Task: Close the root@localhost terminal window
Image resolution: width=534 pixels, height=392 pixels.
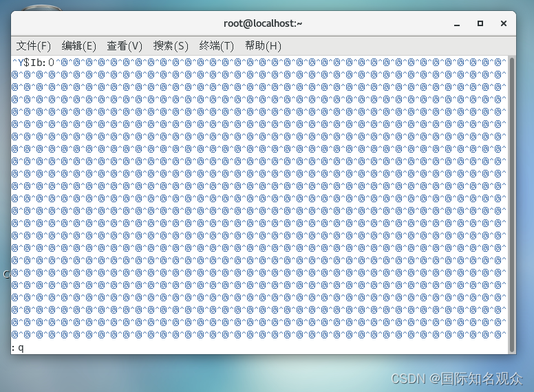Action: [504, 23]
